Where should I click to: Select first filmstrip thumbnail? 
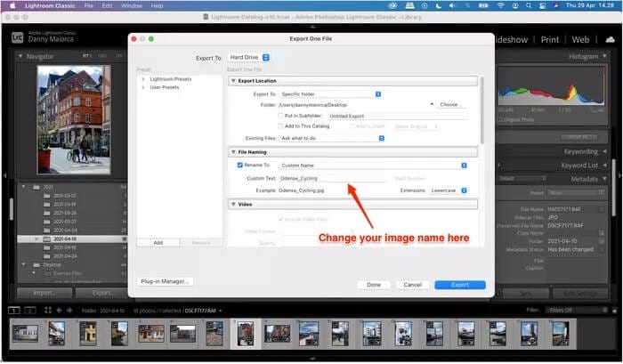[x=26, y=334]
